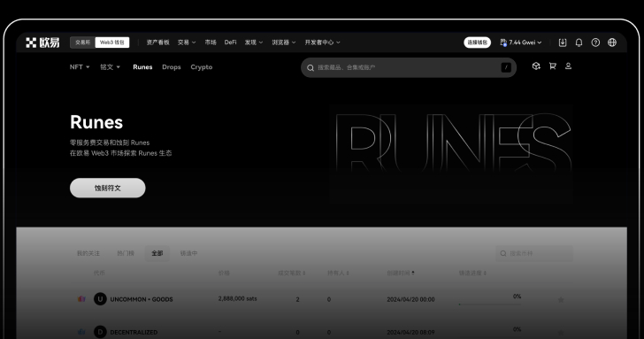The height and width of the screenshot is (339, 644).
Task: Click the 2,888,000 sats price
Action: pyautogui.click(x=237, y=299)
